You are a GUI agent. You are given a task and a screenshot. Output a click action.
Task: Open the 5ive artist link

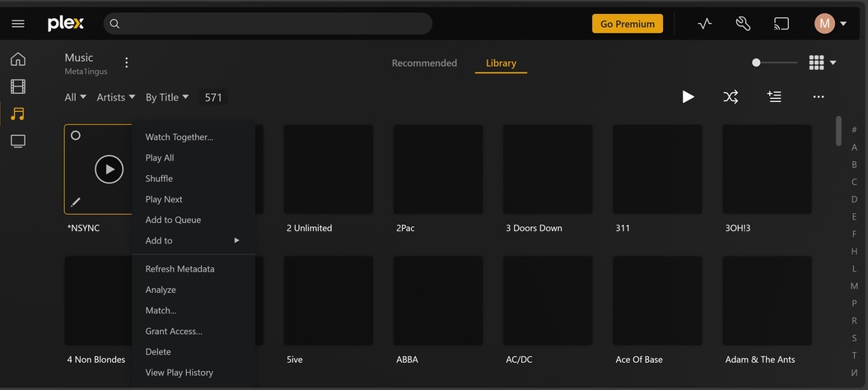[x=295, y=360]
